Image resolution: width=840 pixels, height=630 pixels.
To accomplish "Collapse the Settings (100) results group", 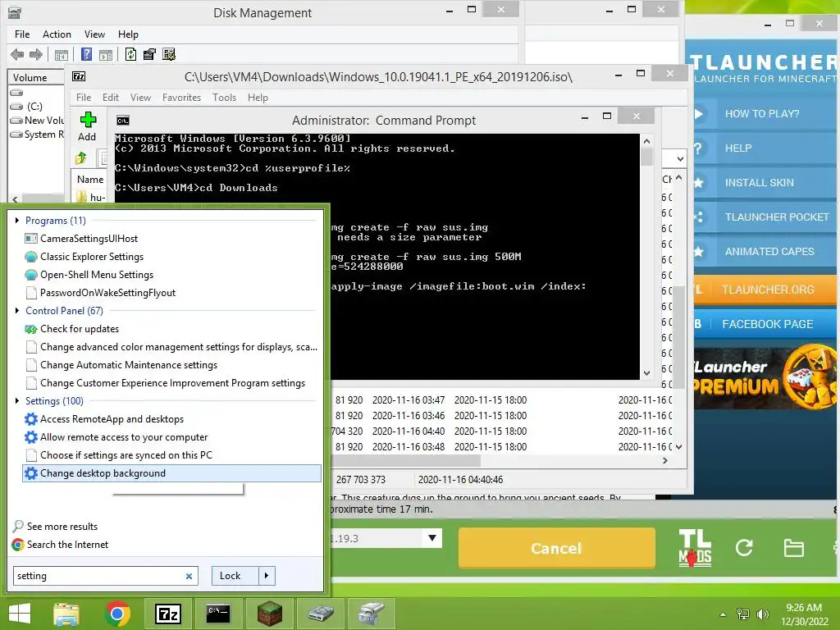I will coord(17,400).
